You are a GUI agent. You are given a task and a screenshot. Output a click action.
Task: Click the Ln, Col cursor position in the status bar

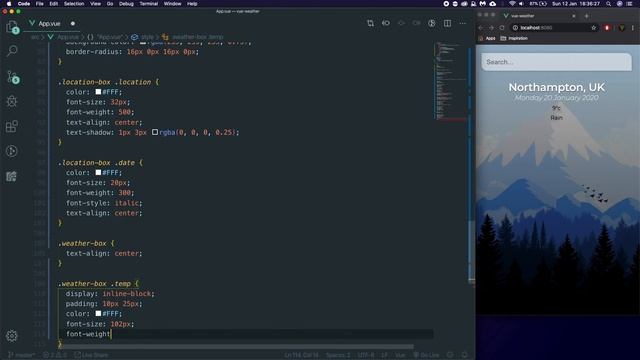302,355
